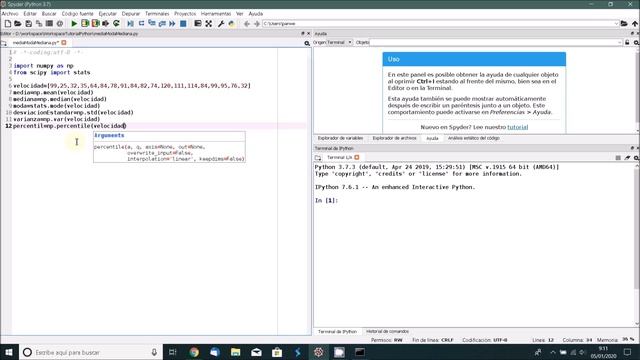This screenshot has width=640, height=360.
Task: Follow the tutorial link in the help panel
Action: click(518, 127)
